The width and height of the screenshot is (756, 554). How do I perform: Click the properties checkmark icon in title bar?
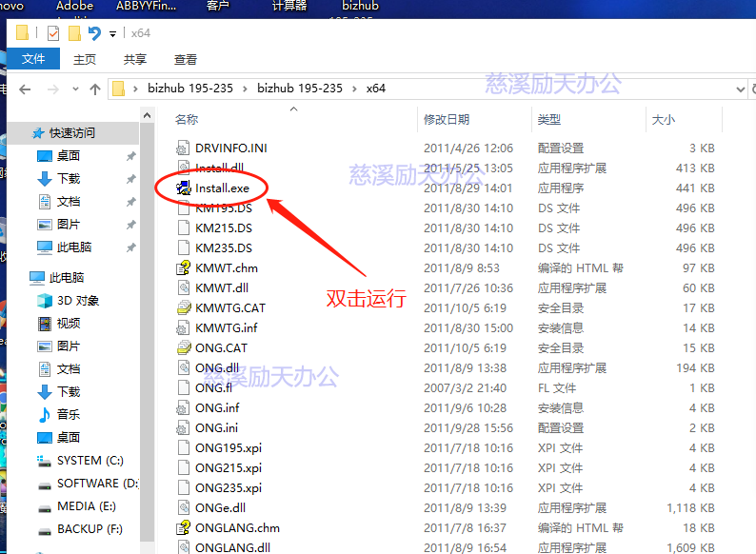52,33
